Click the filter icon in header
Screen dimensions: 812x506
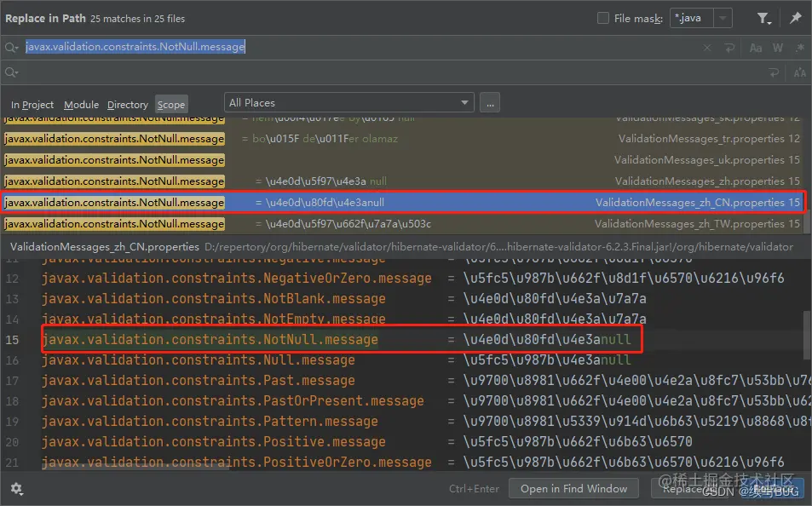click(763, 19)
